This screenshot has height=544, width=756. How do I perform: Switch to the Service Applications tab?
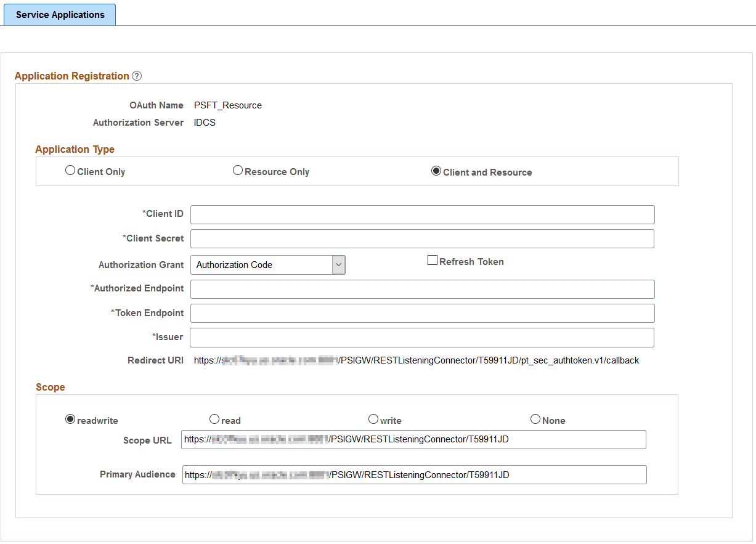(x=59, y=14)
